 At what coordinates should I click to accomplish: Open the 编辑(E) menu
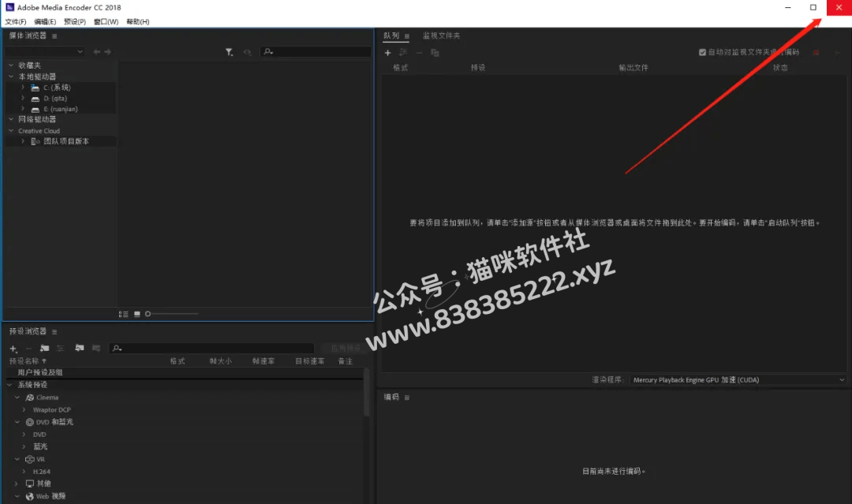coord(45,22)
